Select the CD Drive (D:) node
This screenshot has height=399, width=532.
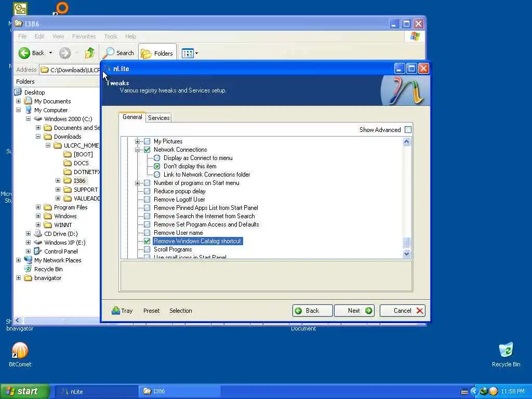coord(61,234)
